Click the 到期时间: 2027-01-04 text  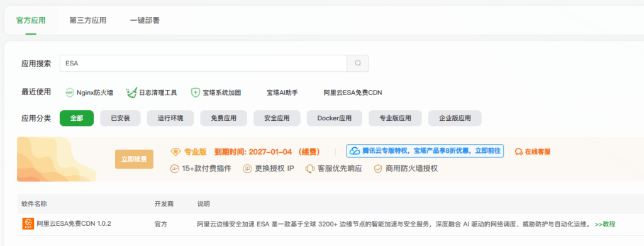253,152
